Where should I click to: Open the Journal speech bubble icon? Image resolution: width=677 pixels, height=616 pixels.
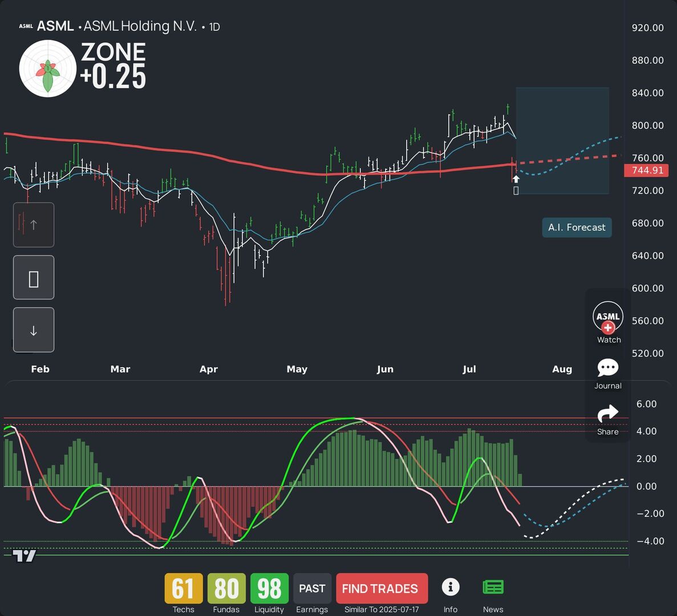tap(608, 368)
